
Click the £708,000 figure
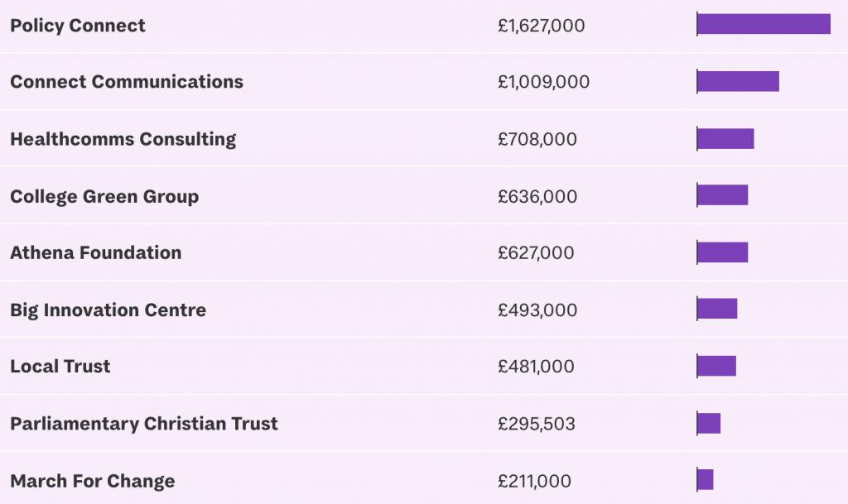pos(537,139)
